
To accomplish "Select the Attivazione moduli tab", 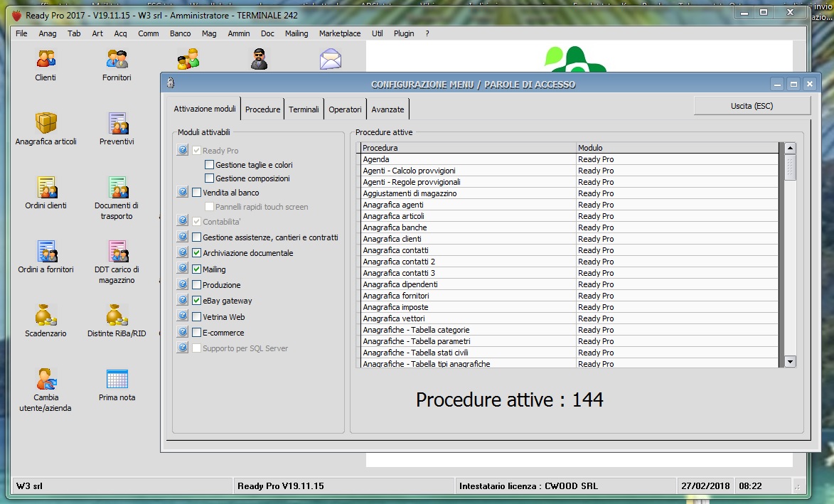I will [x=204, y=109].
